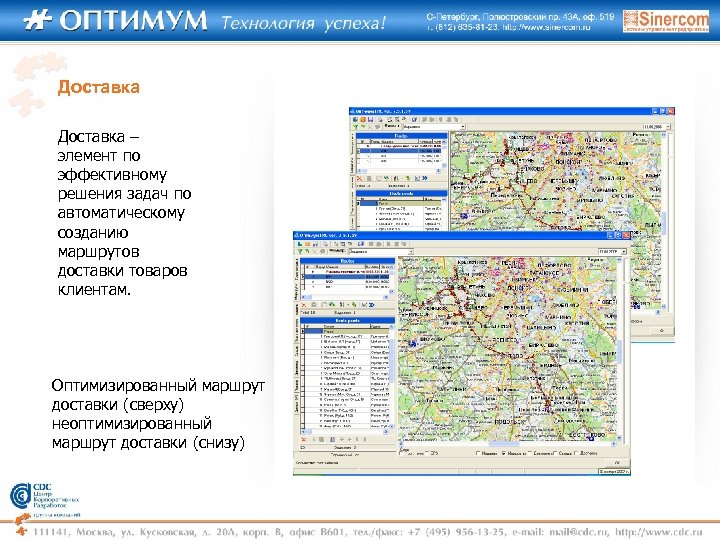
Task: Click the mail@cdc.ru email address
Action: click(x=579, y=532)
